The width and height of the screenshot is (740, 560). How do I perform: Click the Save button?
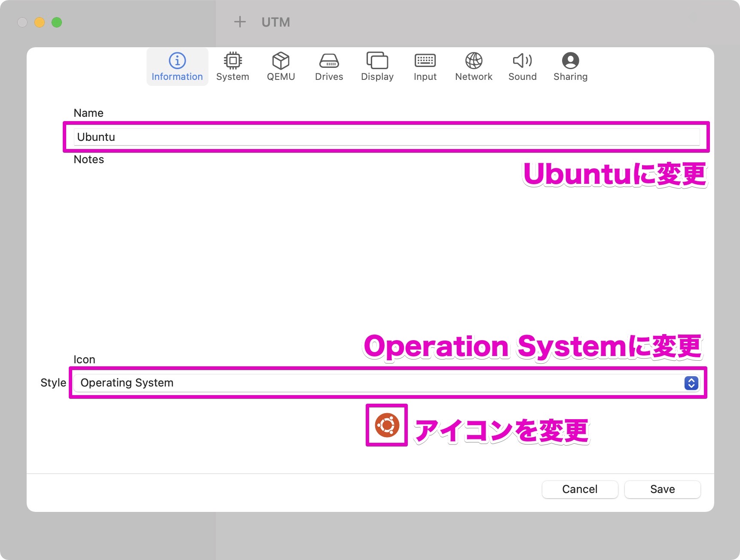(x=662, y=489)
